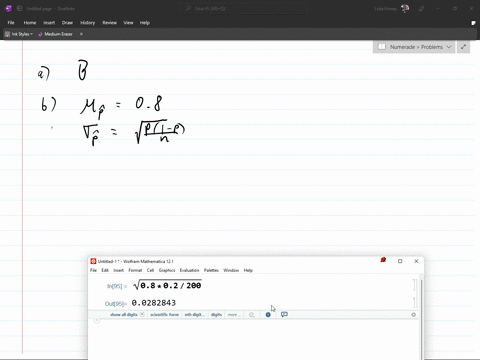
Task: Open the Mathematica Palettes menu
Action: (x=211, y=270)
